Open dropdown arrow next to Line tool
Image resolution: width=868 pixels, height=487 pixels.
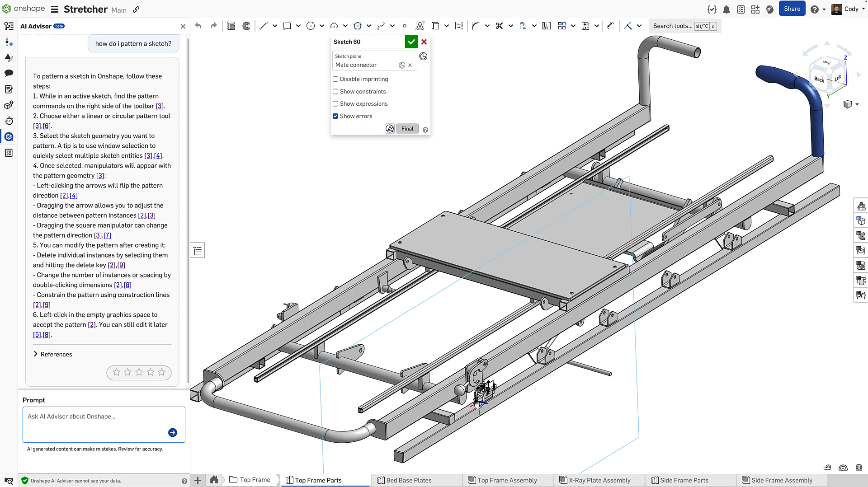click(275, 26)
